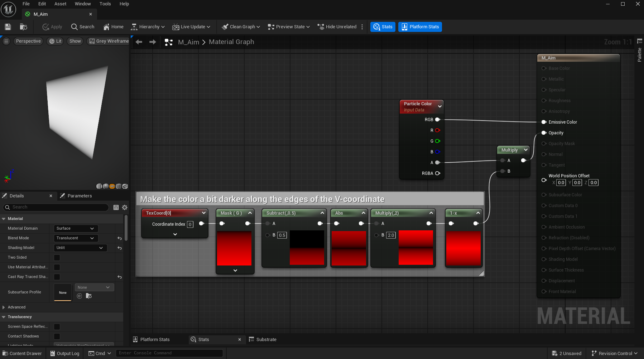Open the Tools menu

tap(105, 4)
